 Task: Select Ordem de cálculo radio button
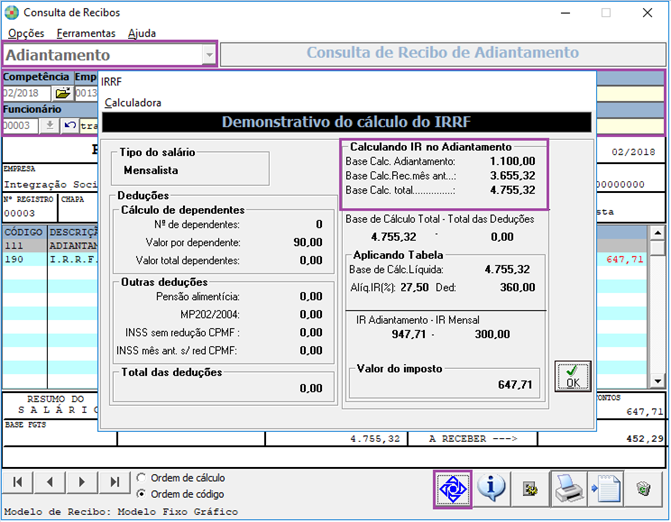[x=141, y=478]
